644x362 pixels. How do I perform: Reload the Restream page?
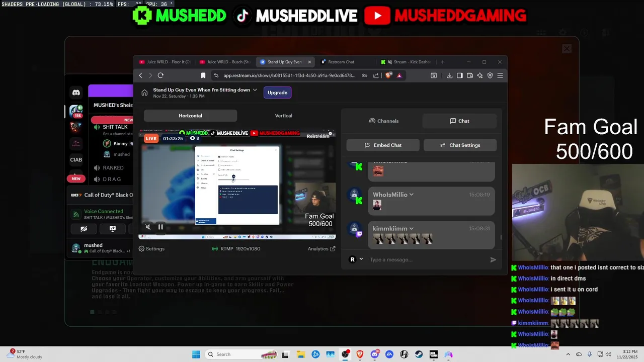point(160,75)
